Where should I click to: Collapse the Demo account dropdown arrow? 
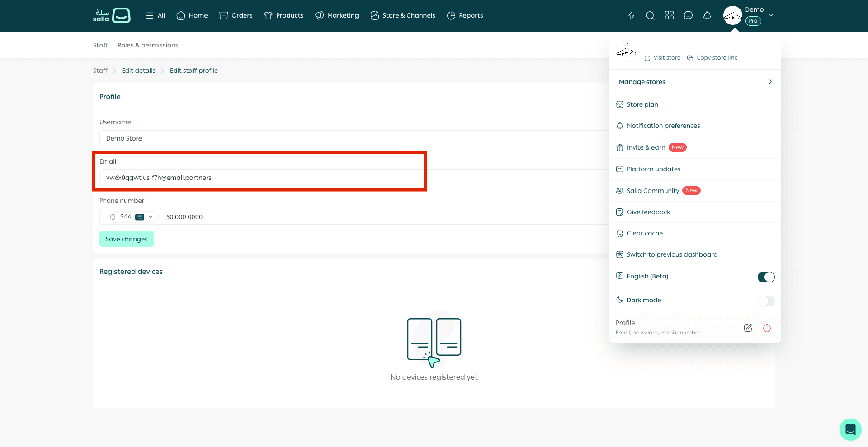coord(771,15)
